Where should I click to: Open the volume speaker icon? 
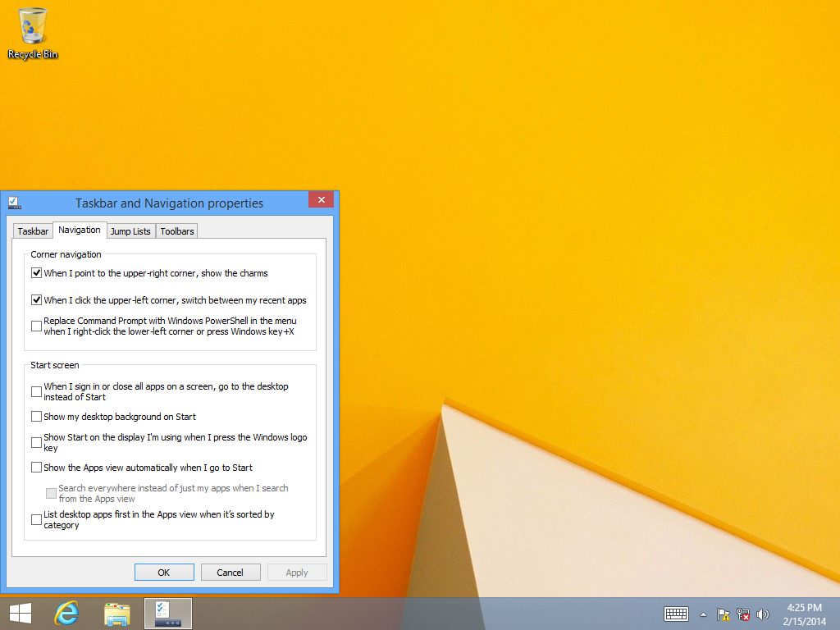click(762, 614)
